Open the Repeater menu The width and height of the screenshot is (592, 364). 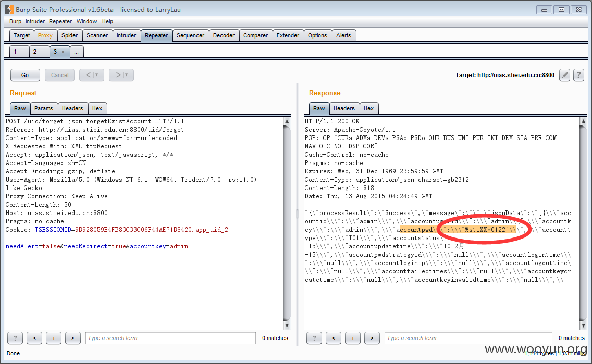click(60, 21)
